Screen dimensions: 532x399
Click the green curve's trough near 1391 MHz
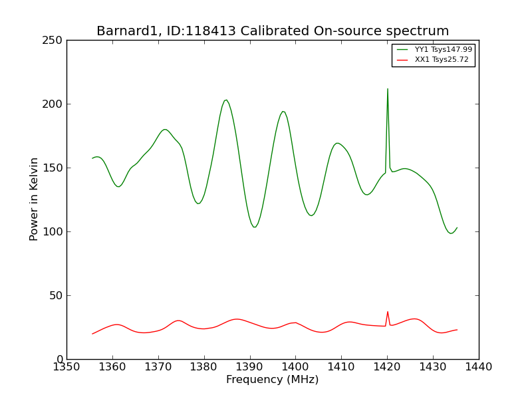click(x=255, y=227)
